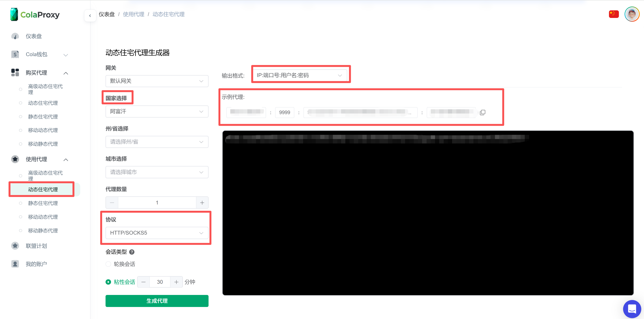644x319 pixels.
Task: Click the copy icon next to example proxy
Action: [x=483, y=112]
